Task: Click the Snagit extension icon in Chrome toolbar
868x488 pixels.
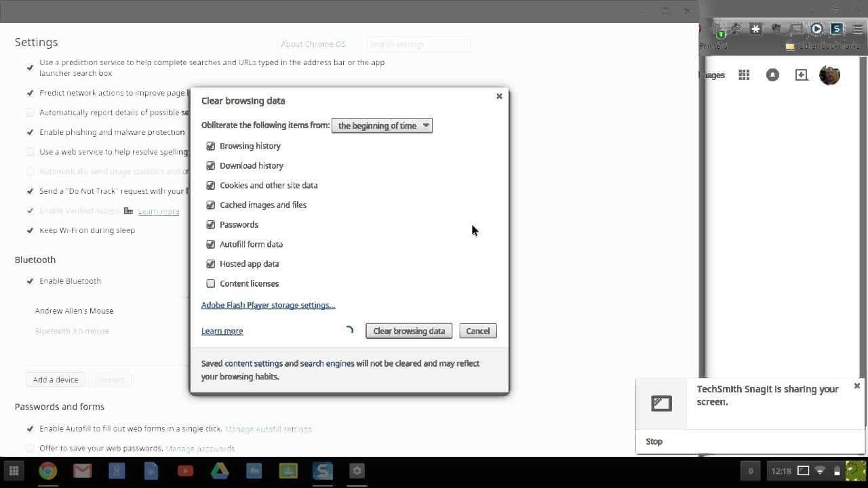Action: (837, 29)
